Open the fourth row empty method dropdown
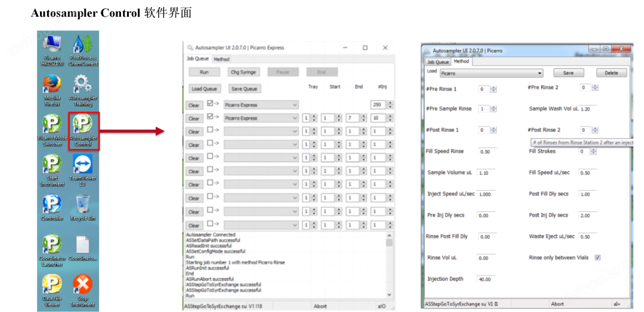 [261, 145]
